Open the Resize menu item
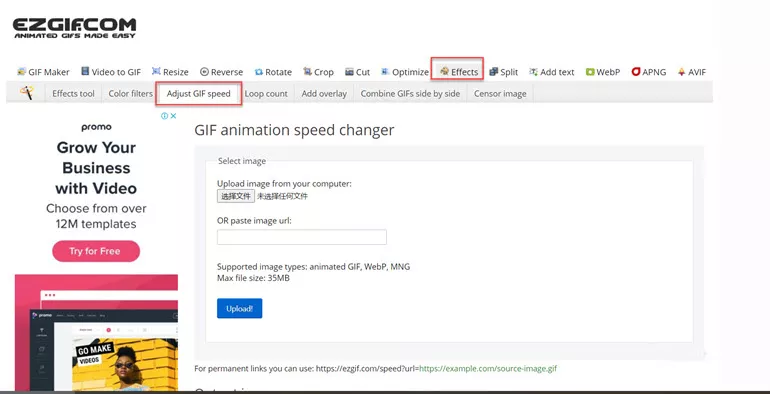This screenshot has width=770, height=394. 170,72
